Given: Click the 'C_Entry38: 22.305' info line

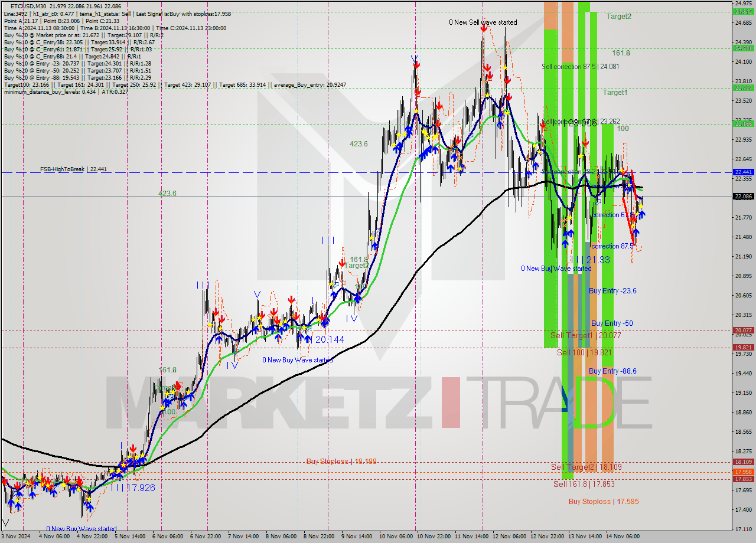Looking at the screenshot, I should (79, 42).
